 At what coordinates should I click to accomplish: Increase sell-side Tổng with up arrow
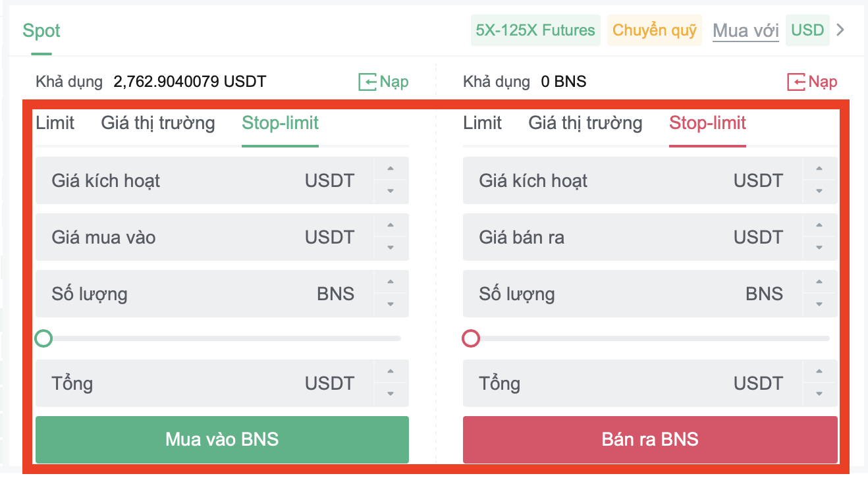(819, 372)
